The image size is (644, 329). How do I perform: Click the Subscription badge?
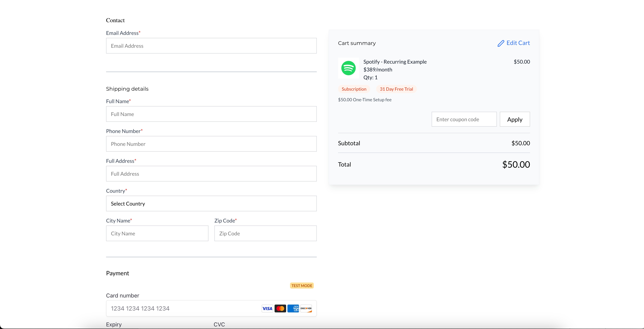click(354, 89)
